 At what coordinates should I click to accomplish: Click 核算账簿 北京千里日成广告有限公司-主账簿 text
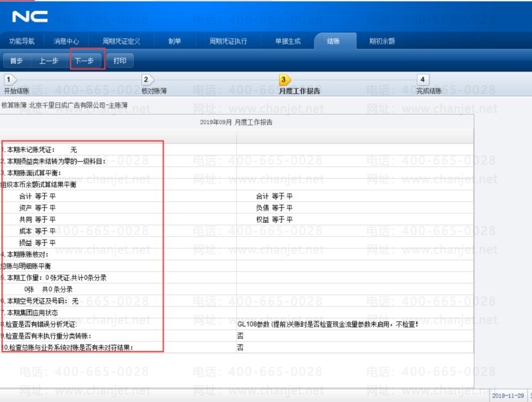pyautogui.click(x=65, y=105)
